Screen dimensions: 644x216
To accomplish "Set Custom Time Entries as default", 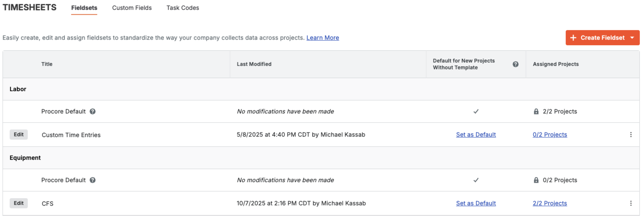I will (476, 135).
